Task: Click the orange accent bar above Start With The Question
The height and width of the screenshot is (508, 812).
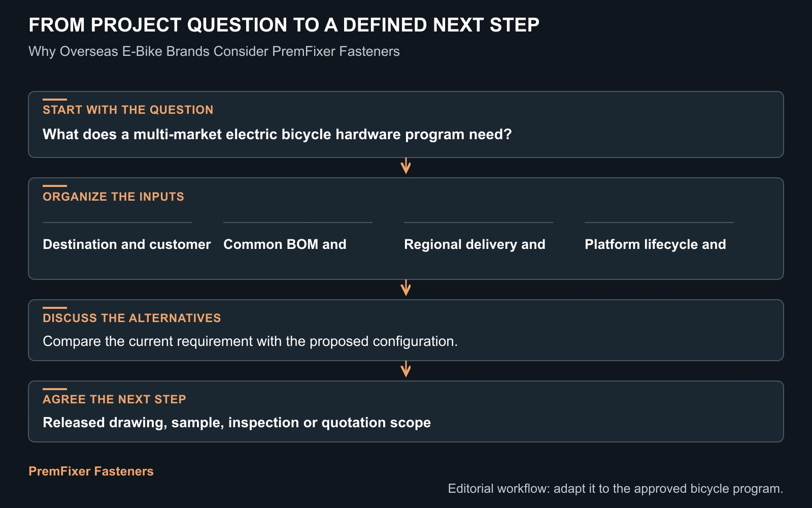Action: point(55,100)
